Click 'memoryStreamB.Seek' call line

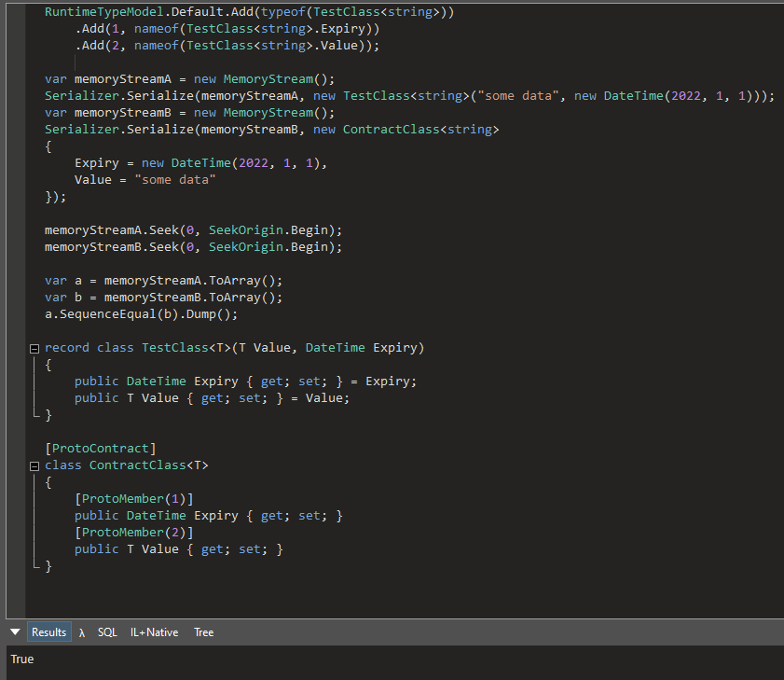click(194, 247)
